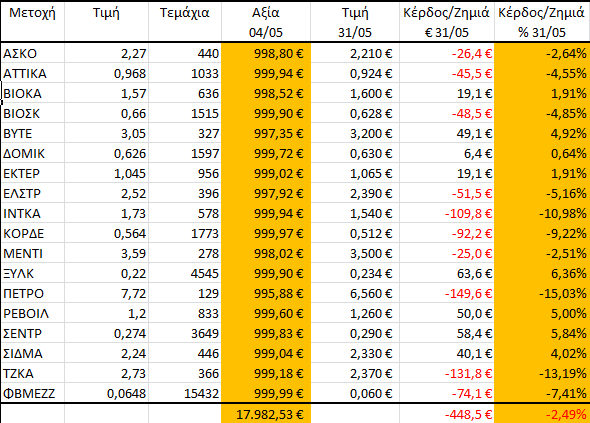
Task: Select the total loss -448,5 € cell
Action: coord(447,414)
